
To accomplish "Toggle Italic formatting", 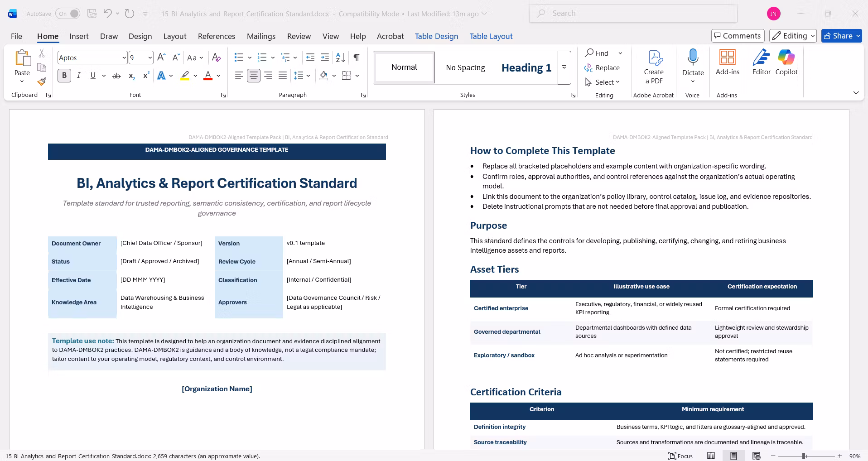I will [x=79, y=76].
